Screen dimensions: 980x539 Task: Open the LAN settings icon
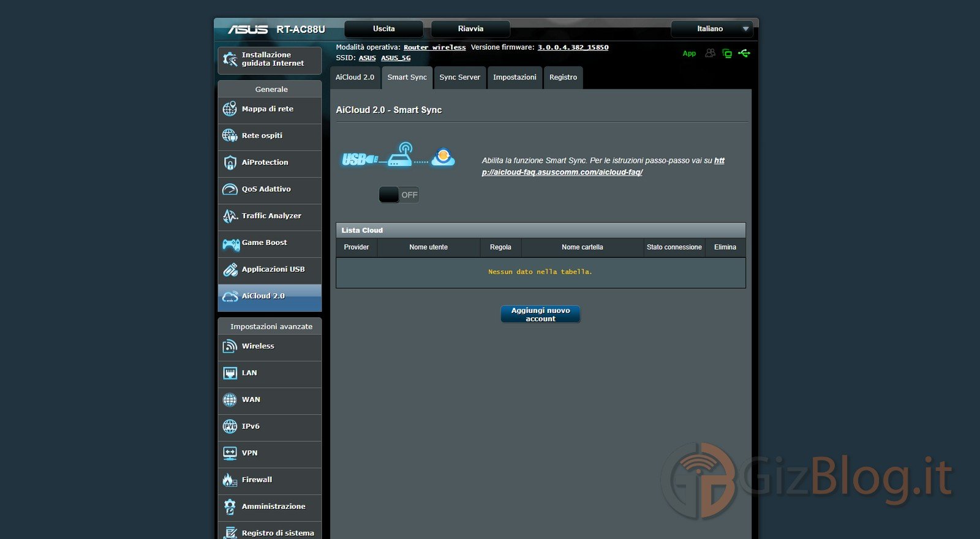[230, 373]
